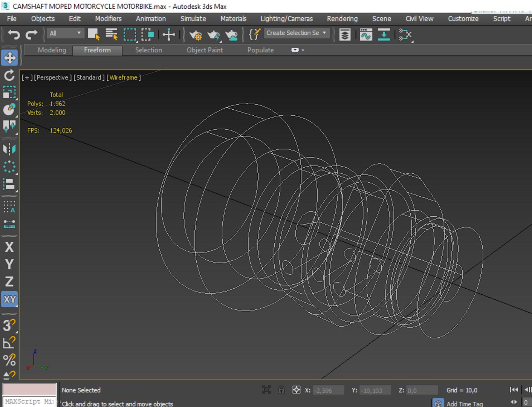Open the Lighting/Cameras menu
Viewport: 532px width, 407px height.
(x=286, y=18)
